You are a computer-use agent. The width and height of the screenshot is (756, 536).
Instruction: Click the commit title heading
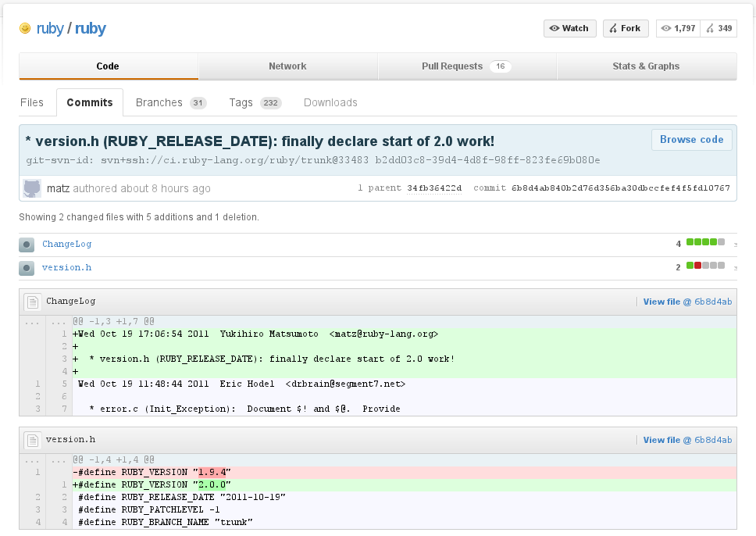tap(260, 141)
